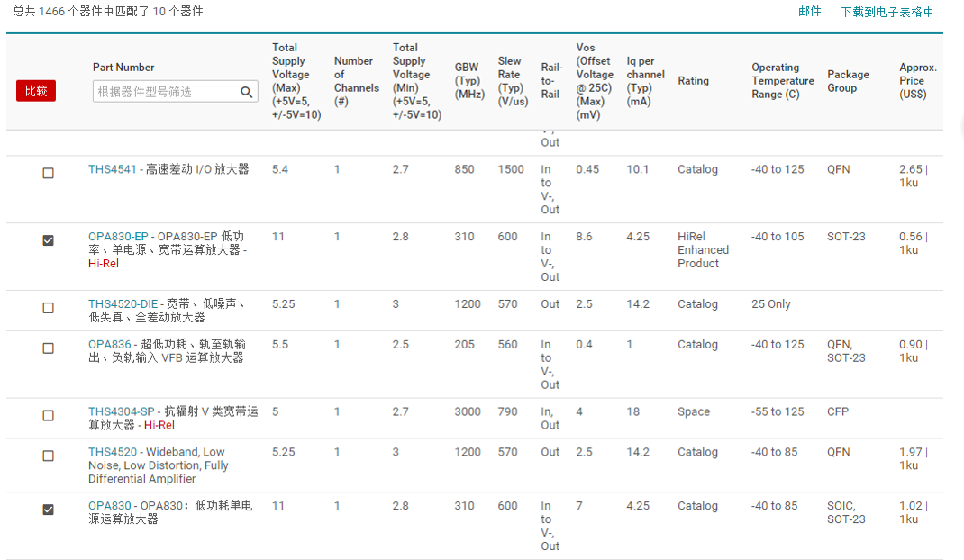This screenshot has width=964, height=560.
Task: Click the 205 GBW value cell
Action: 464,344
